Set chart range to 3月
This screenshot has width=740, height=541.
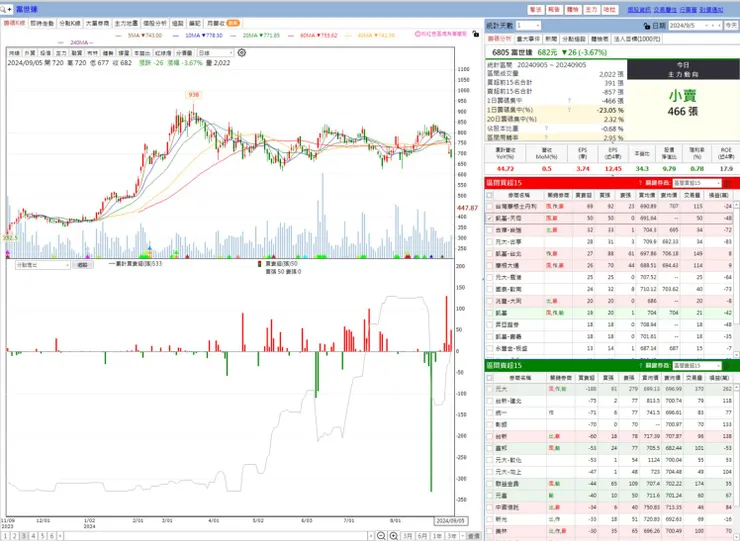(x=408, y=536)
